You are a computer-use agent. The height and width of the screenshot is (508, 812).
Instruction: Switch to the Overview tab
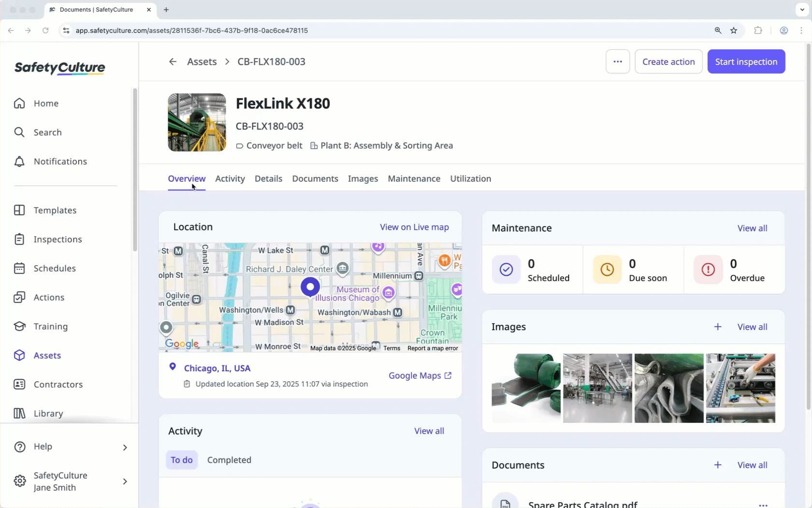click(187, 179)
